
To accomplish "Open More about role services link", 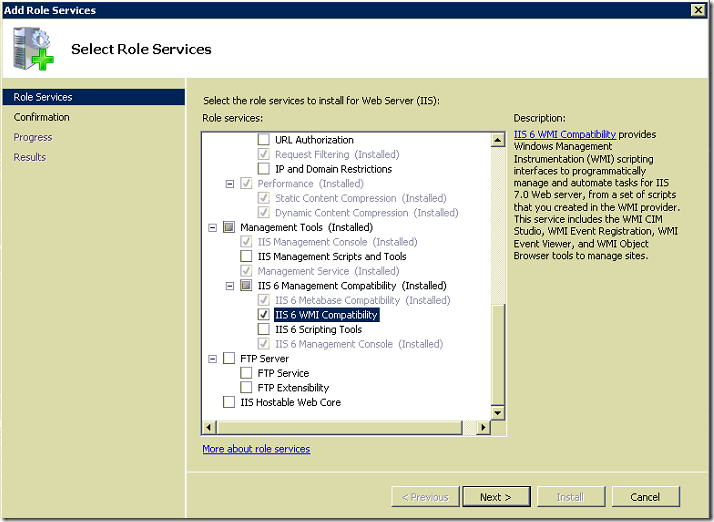I will (x=256, y=449).
